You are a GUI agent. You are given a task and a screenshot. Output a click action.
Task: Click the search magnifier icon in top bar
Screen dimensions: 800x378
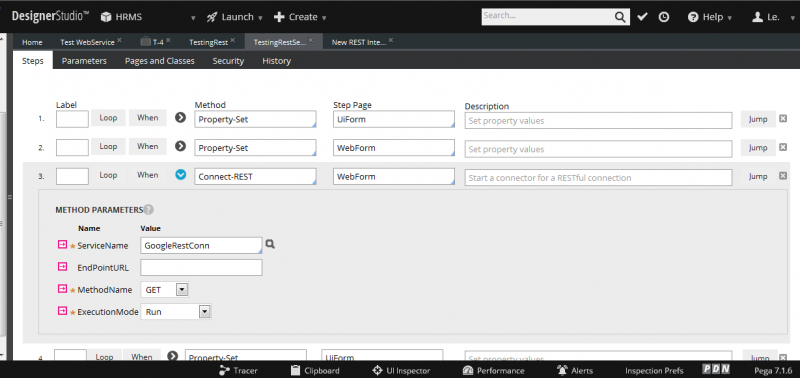point(620,17)
